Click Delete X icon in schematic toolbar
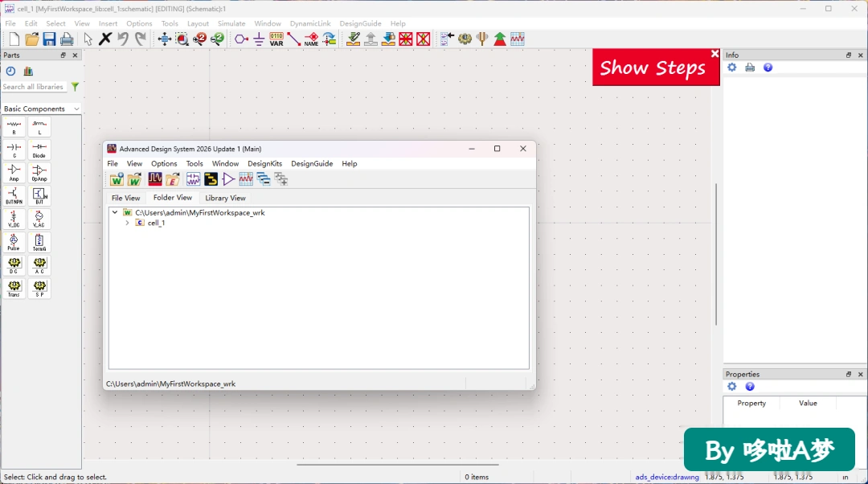This screenshot has height=484, width=868. 105,39
